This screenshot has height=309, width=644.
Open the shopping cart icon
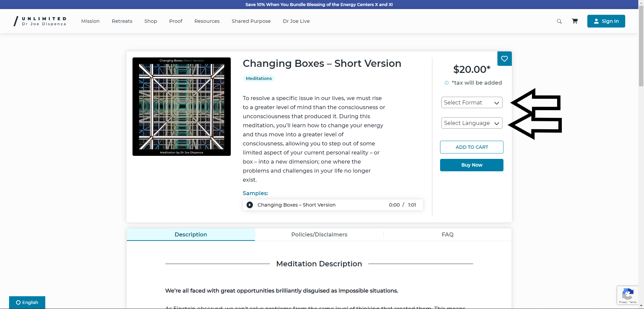575,21
